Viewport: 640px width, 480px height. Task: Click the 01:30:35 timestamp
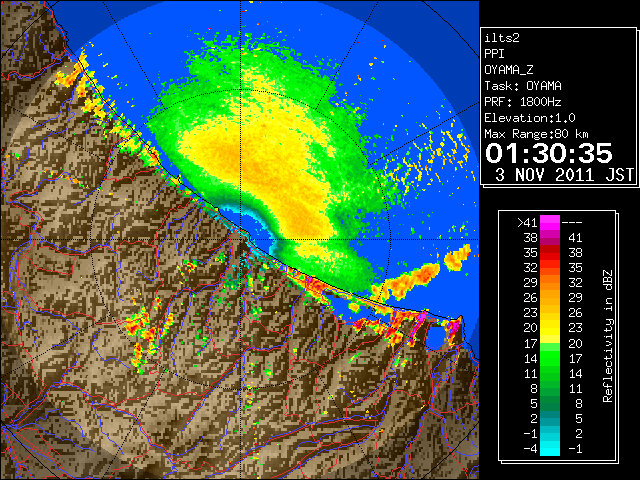[549, 153]
